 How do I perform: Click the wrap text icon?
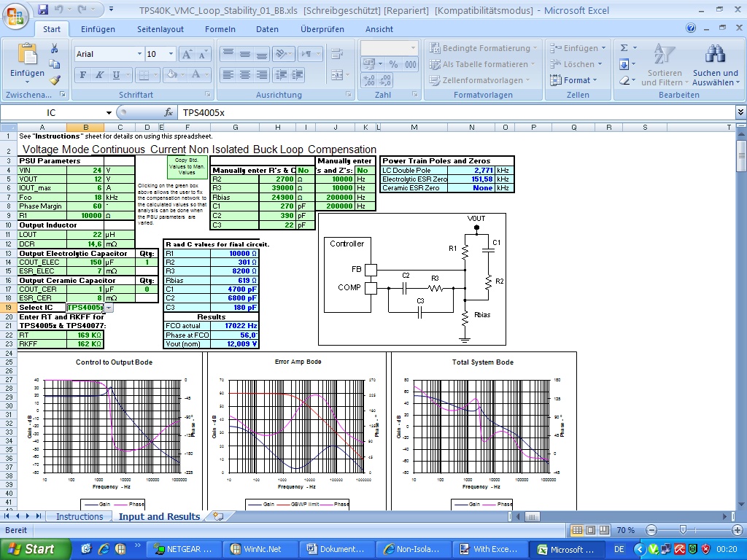point(337,54)
